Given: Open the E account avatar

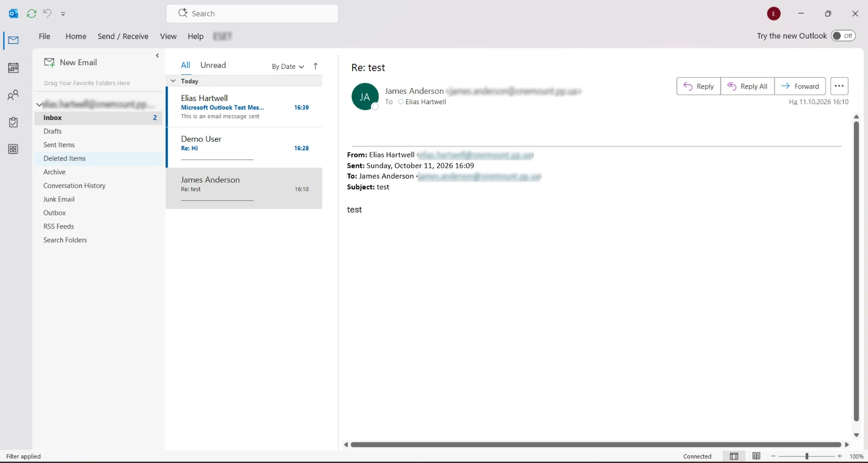Looking at the screenshot, I should pos(774,14).
